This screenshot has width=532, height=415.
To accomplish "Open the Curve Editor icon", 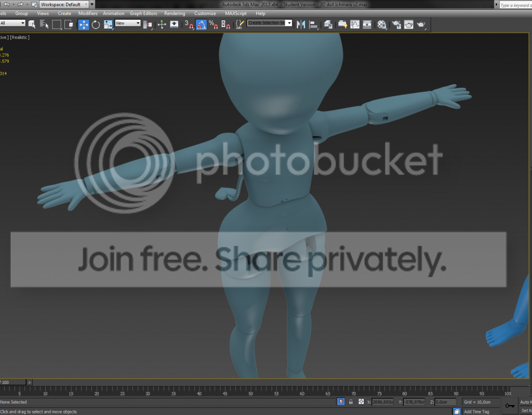I will 354,24.
